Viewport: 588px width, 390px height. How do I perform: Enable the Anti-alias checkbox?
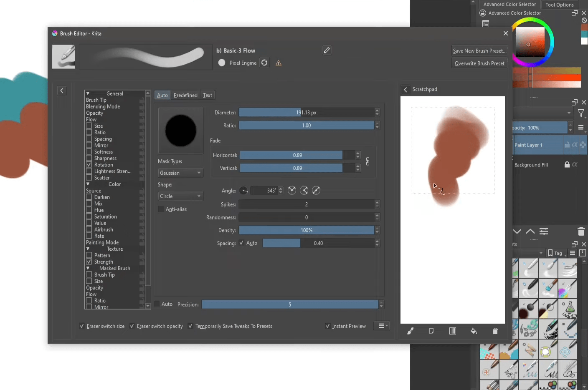(x=161, y=209)
